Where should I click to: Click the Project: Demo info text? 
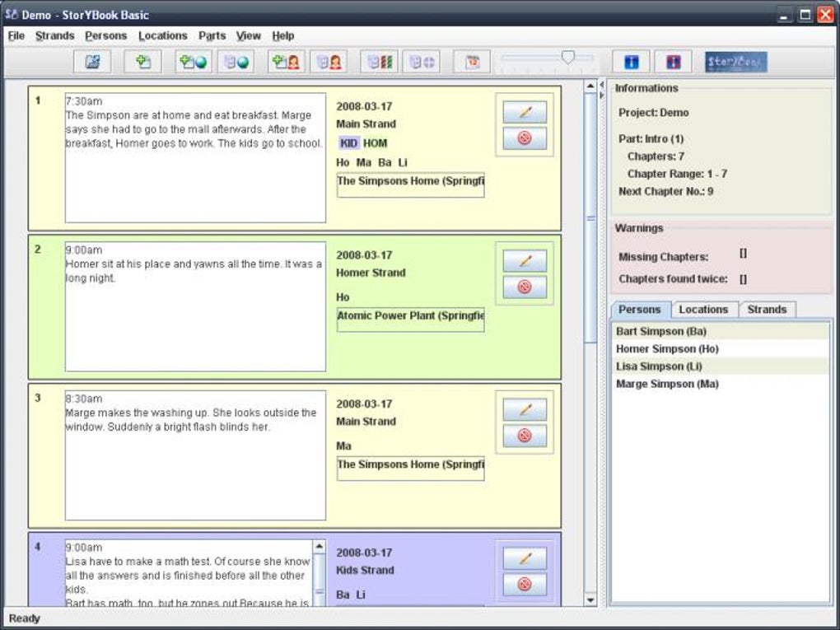click(654, 113)
